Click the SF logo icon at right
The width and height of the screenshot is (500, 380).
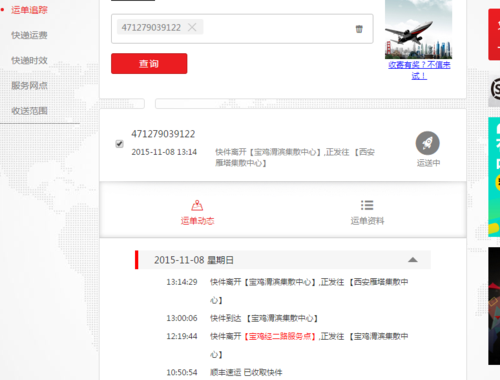pyautogui.click(x=495, y=89)
